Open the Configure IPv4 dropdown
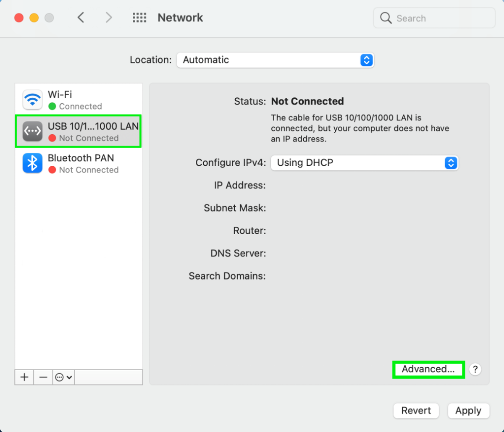This screenshot has height=432, width=504. pos(364,163)
